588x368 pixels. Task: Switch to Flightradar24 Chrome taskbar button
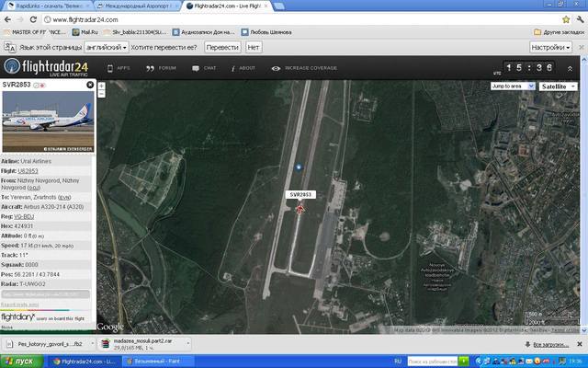(x=85, y=362)
